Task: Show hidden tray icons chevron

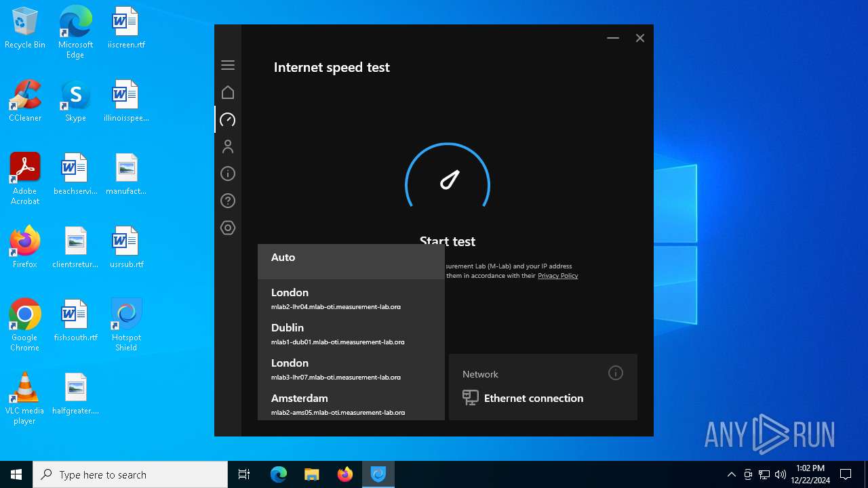Action: click(731, 474)
